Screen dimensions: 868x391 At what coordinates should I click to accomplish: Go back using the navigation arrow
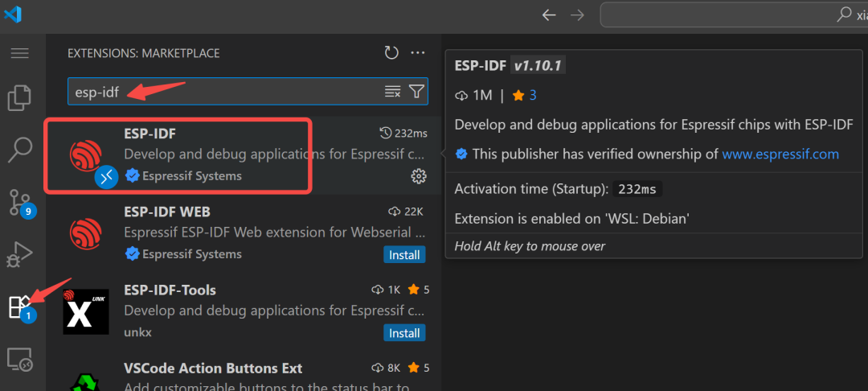point(549,14)
